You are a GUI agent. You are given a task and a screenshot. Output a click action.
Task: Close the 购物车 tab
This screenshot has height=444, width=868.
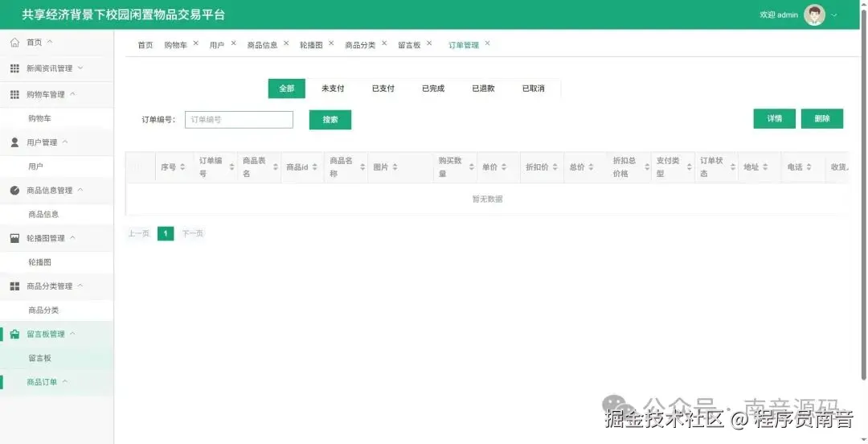(195, 43)
